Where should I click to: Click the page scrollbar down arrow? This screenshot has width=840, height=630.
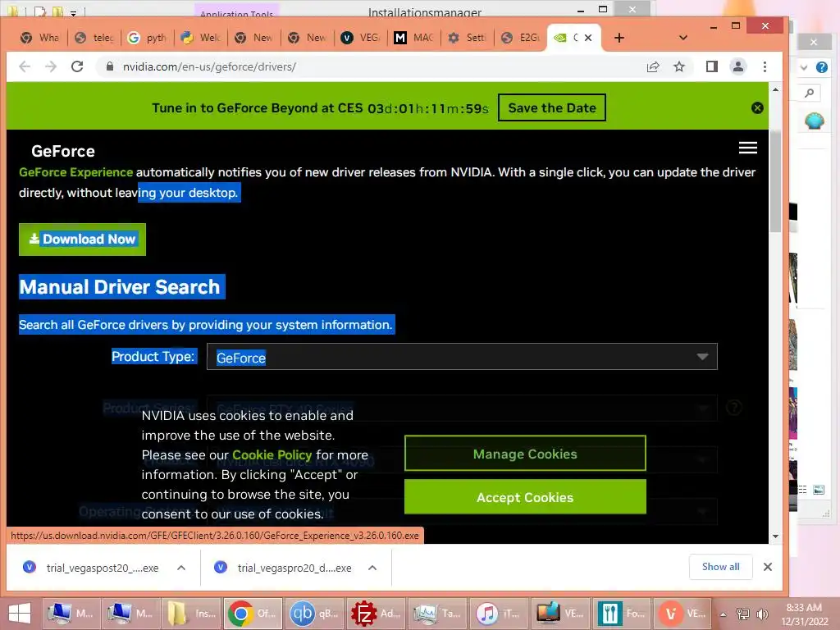coord(775,536)
